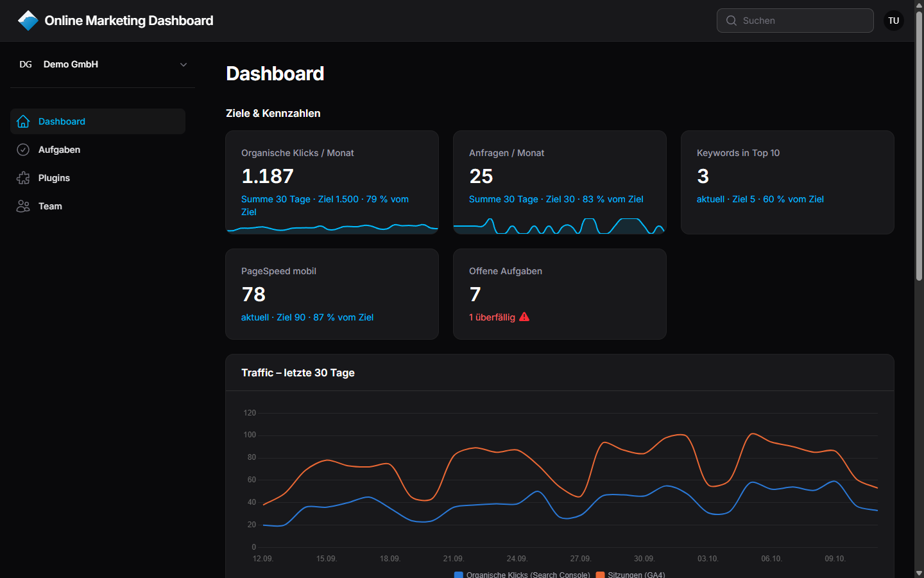Expand the Demo GmbH company switcher
Screen dimensions: 924x578
tap(103, 64)
